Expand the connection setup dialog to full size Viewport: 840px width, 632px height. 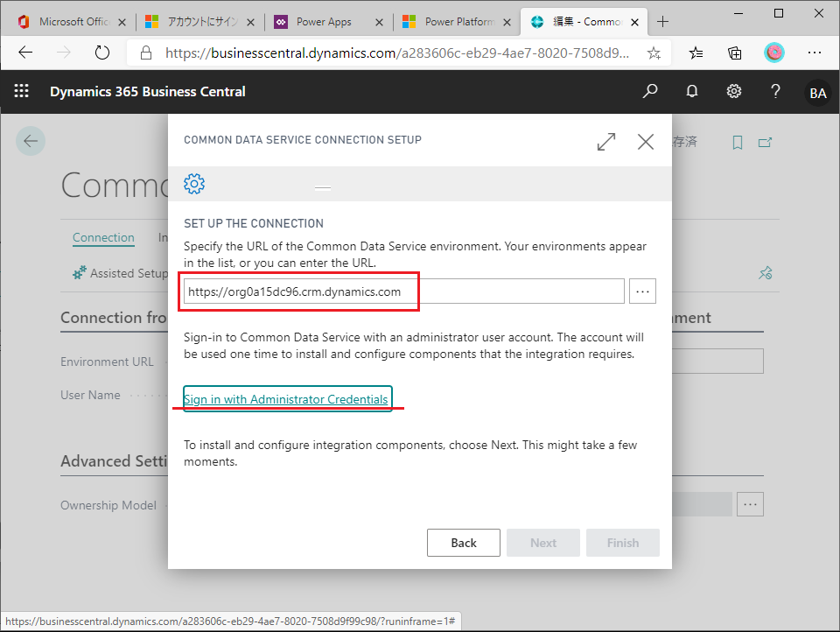[x=606, y=142]
